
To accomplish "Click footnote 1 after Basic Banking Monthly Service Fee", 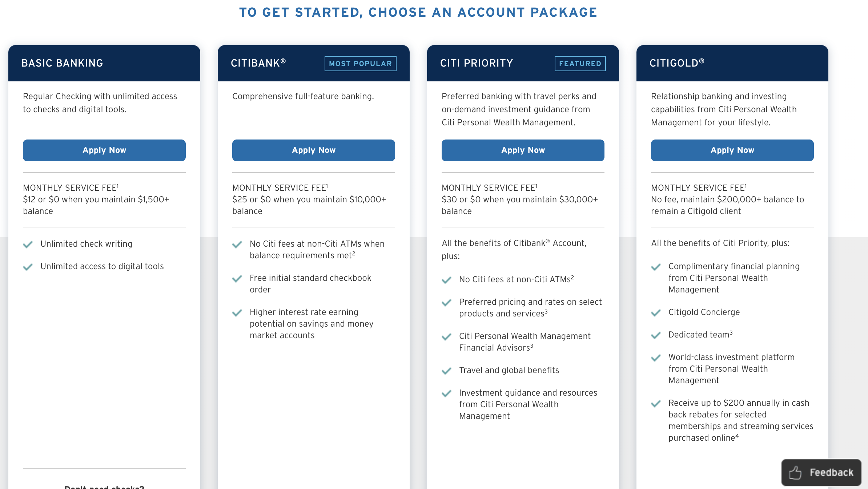I will (x=118, y=186).
